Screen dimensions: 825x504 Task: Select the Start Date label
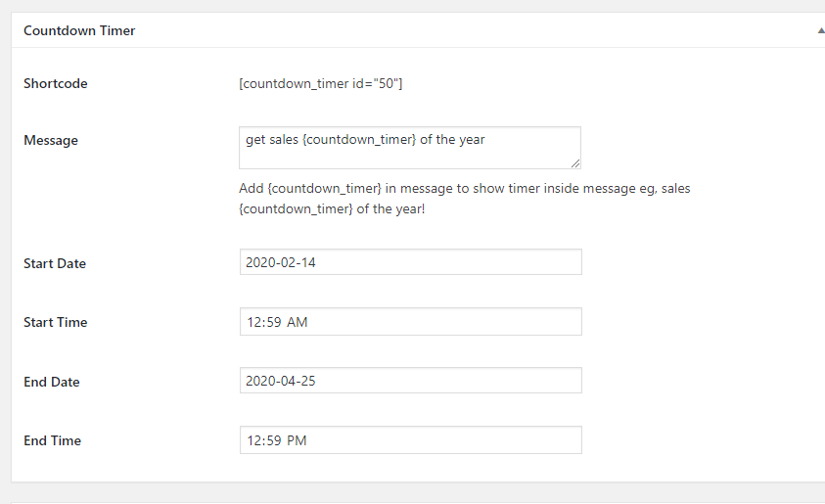coord(55,263)
